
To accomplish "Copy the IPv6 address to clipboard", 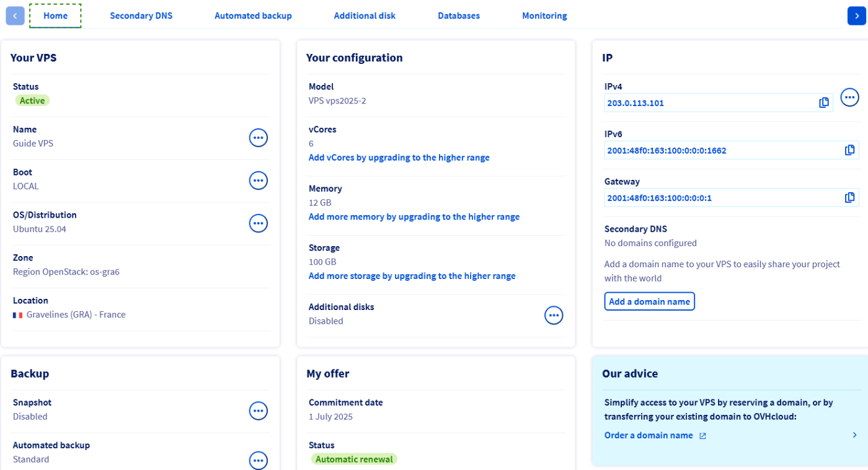I will 849,150.
